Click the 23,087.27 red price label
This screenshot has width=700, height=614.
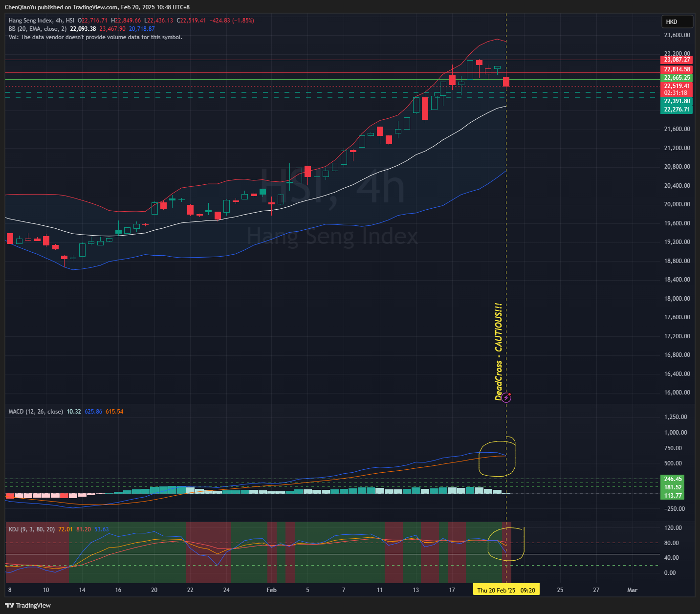(677, 60)
